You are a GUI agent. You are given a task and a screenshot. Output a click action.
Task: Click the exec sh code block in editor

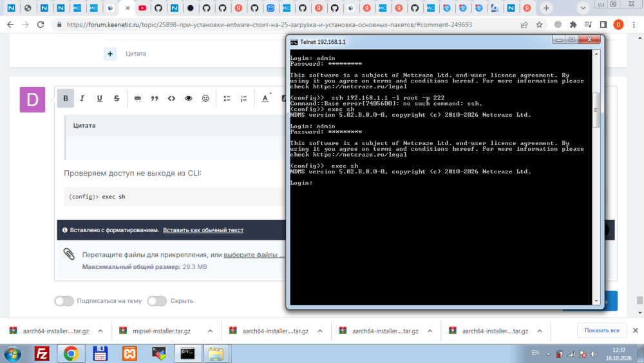tap(175, 197)
